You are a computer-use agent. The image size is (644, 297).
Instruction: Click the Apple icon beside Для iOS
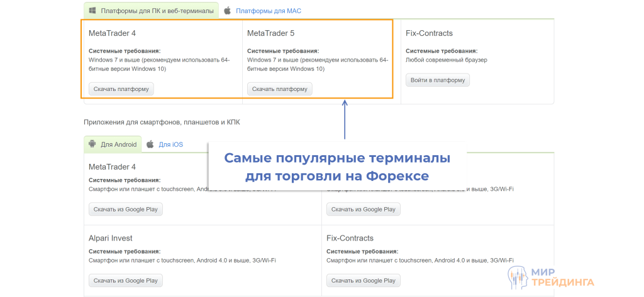click(x=150, y=144)
